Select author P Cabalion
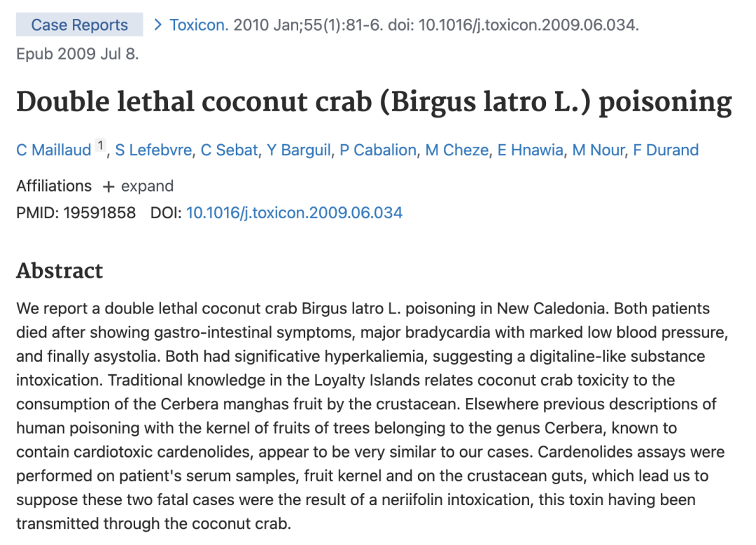This screenshot has height=545, width=756. pos(379,150)
